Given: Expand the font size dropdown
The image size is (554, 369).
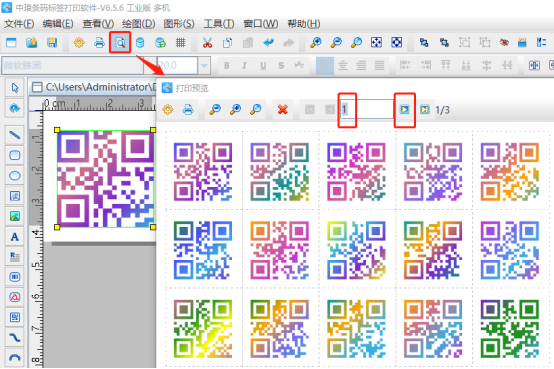Looking at the screenshot, I should [204, 65].
